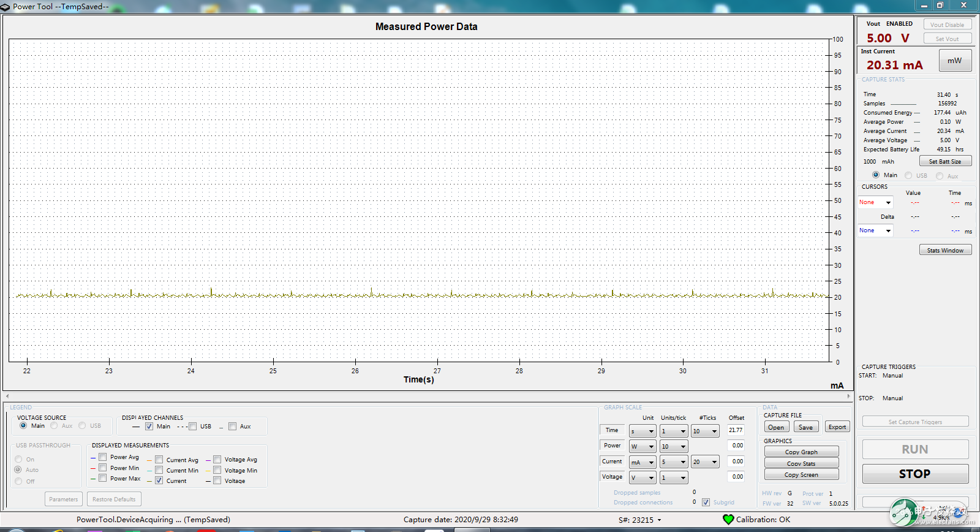Enable Voltage Avg measurement checkbox
The image size is (980, 532).
click(217, 460)
